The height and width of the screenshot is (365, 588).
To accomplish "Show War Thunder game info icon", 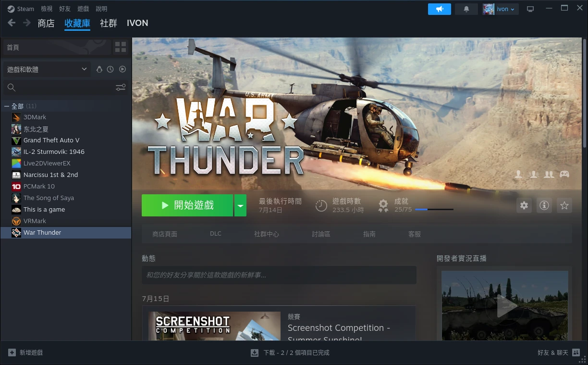I will 544,205.
